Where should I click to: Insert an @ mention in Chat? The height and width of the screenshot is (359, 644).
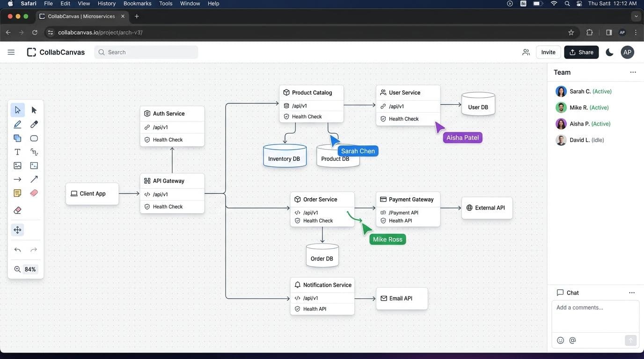[572, 340]
